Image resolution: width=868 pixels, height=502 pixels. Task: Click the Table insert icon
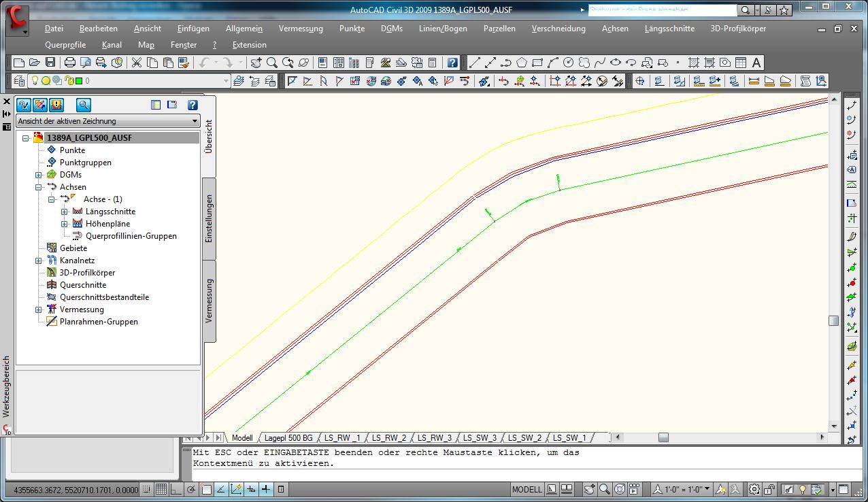(x=741, y=63)
